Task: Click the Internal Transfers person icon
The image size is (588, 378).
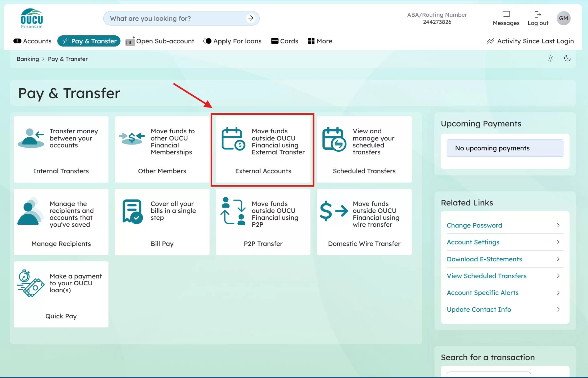Action: pyautogui.click(x=31, y=138)
